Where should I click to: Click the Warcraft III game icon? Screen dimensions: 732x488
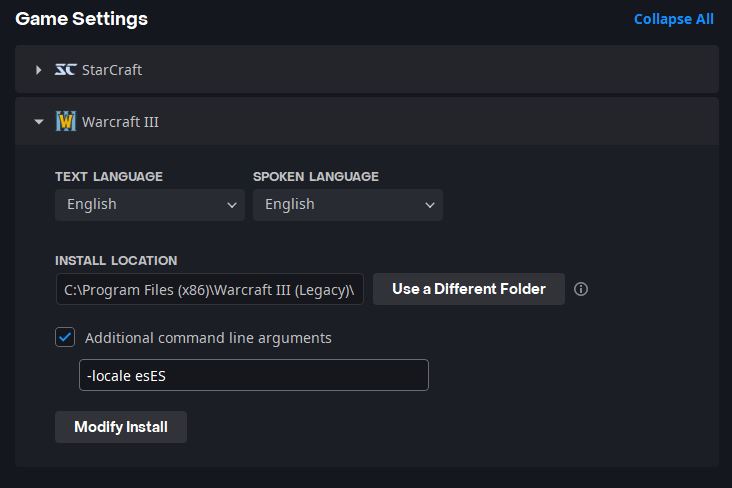point(66,121)
